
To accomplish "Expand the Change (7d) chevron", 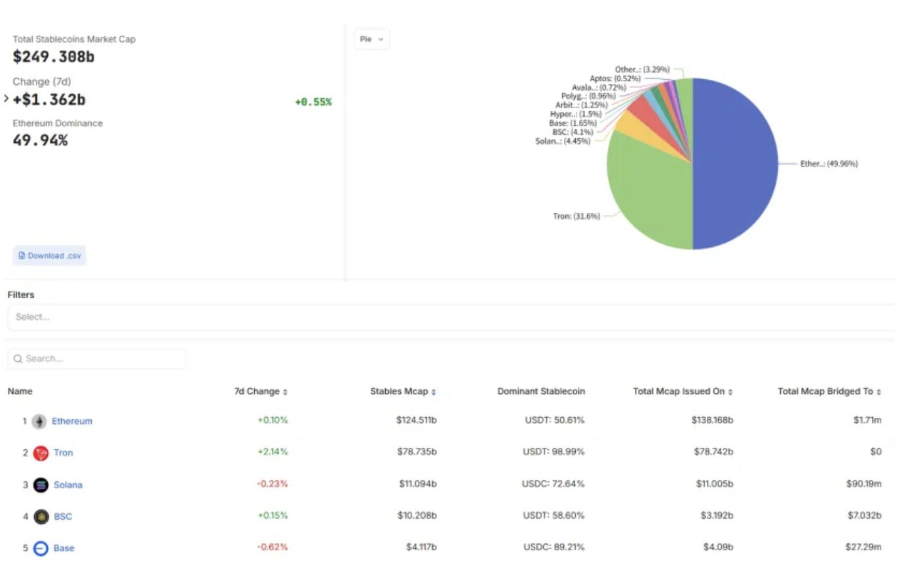I will click(x=6, y=99).
